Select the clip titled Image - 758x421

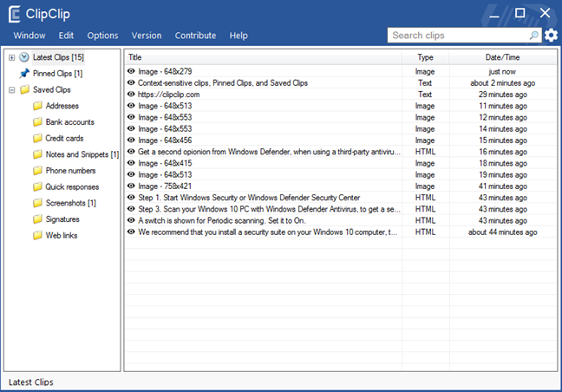[x=165, y=186]
